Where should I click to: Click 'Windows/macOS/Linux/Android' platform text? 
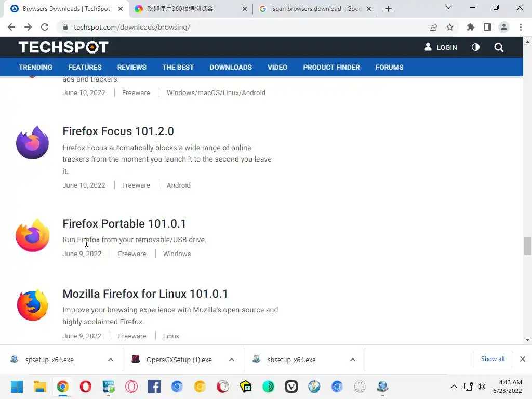tap(216, 92)
